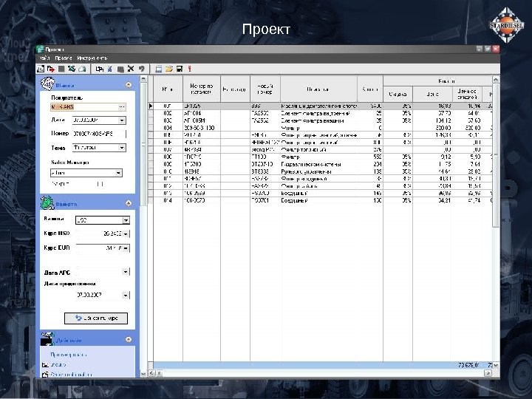The width and height of the screenshot is (532, 399).
Task: Click the floppy disk save toolbar icon
Action: click(x=180, y=69)
